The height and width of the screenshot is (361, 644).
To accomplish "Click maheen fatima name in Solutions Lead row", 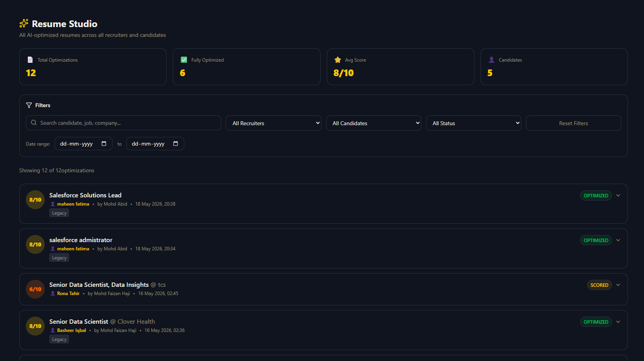I will (x=73, y=204).
